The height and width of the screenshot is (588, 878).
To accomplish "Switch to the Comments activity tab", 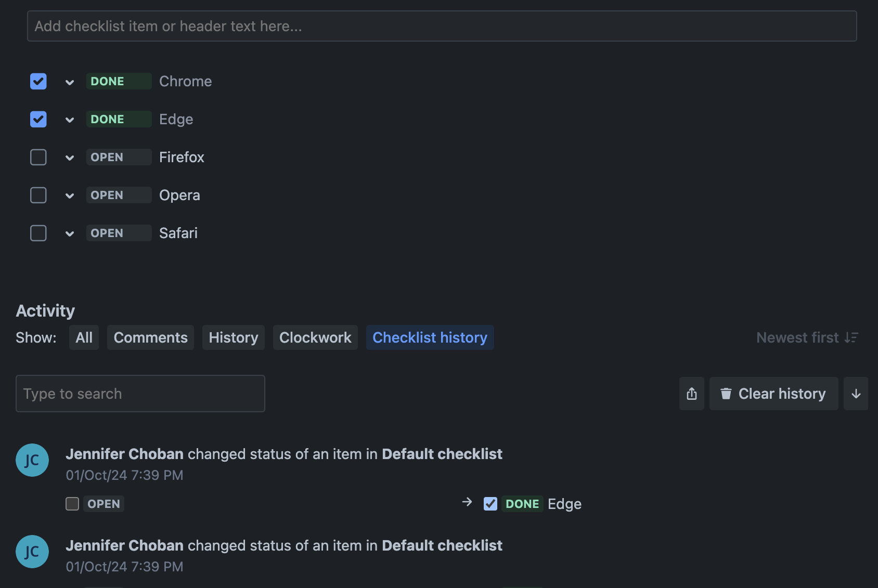I will pyautogui.click(x=150, y=337).
